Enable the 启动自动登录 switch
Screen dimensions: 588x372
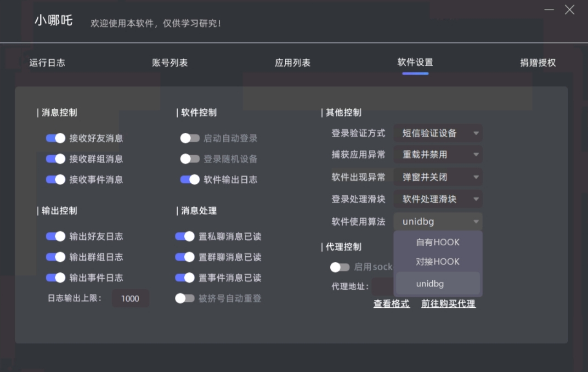[190, 138]
